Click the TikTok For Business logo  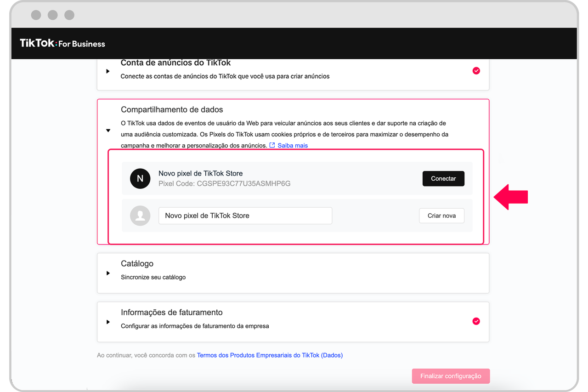(62, 44)
